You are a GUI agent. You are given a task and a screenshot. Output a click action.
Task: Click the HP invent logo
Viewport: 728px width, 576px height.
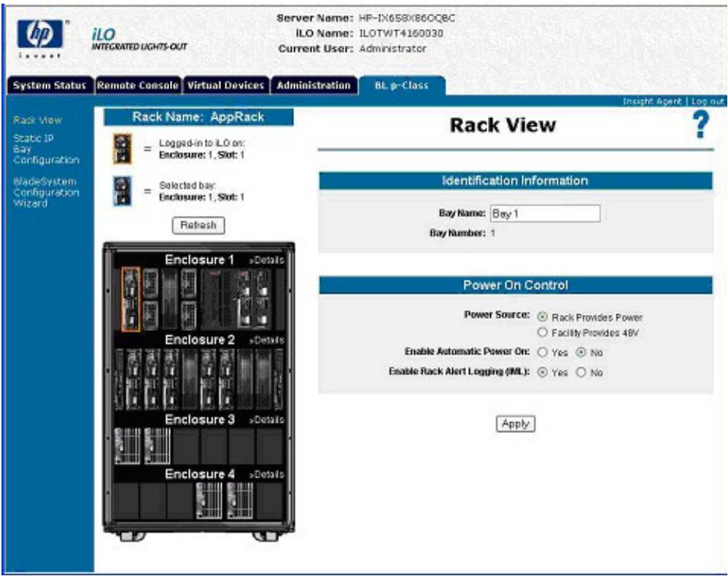[x=41, y=38]
